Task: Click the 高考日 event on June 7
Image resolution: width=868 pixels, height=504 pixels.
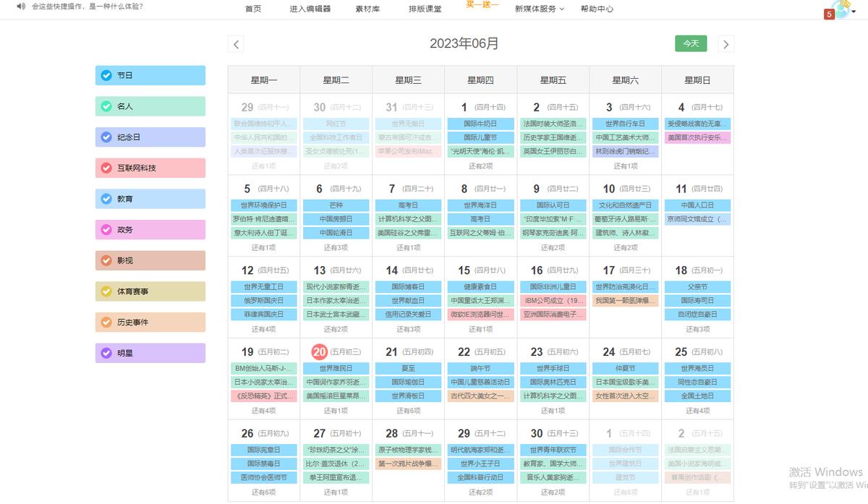Action: click(408, 204)
